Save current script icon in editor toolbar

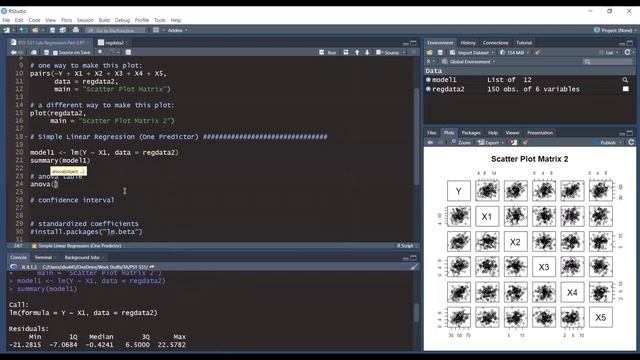coord(47,52)
